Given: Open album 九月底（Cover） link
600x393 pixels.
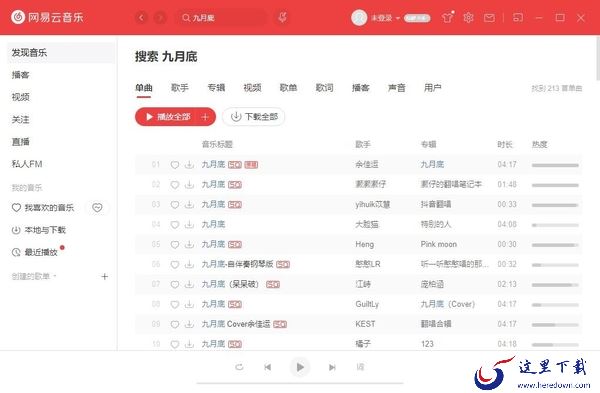Looking at the screenshot, I should click(448, 304).
